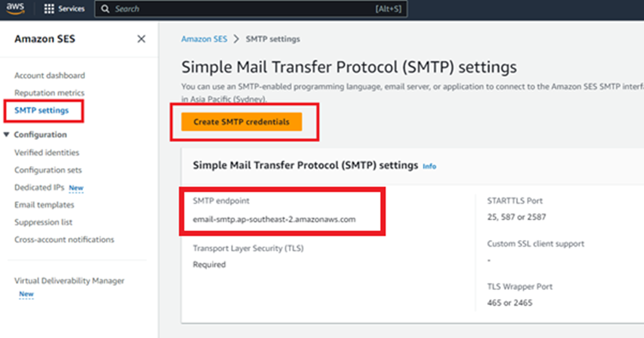Viewport: 644px width, 338px height.
Task: Open Reputation metrics page
Action: pyautogui.click(x=49, y=93)
